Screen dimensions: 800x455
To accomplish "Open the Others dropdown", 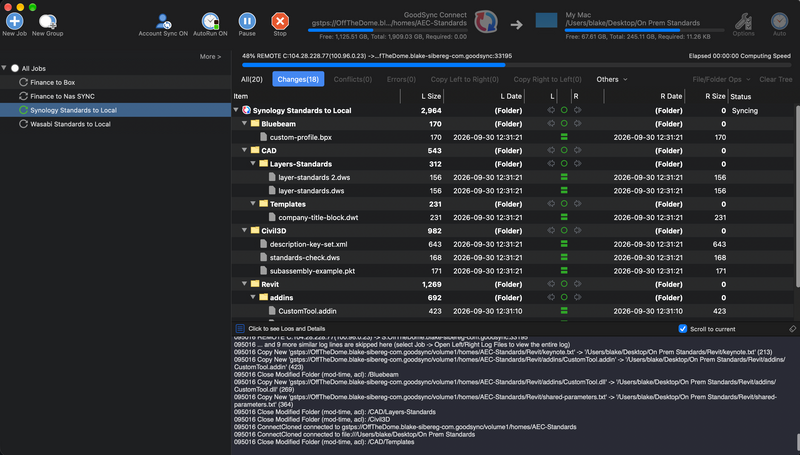I will pos(612,79).
